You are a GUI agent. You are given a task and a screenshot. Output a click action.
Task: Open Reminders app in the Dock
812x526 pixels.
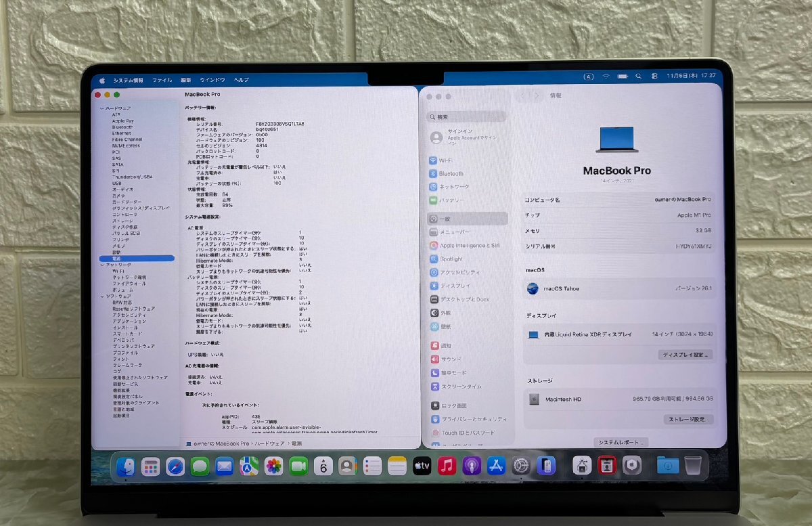(x=372, y=466)
